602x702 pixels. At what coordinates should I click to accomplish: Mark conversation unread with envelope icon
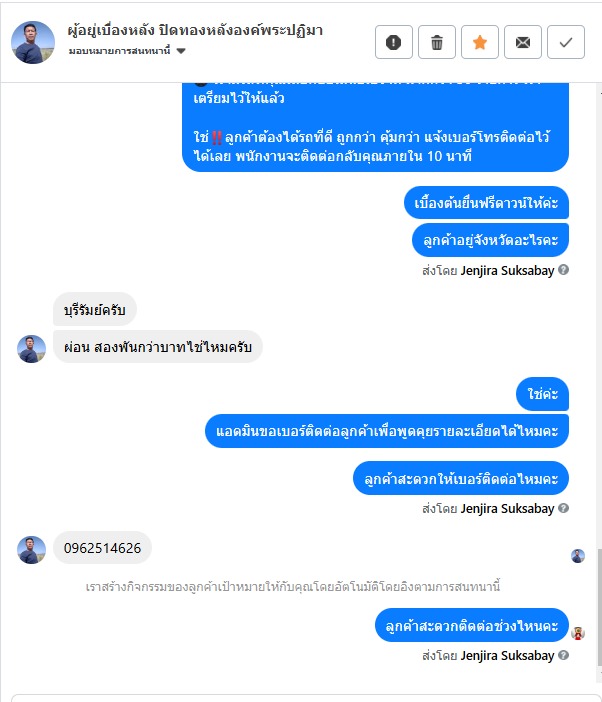coord(522,42)
